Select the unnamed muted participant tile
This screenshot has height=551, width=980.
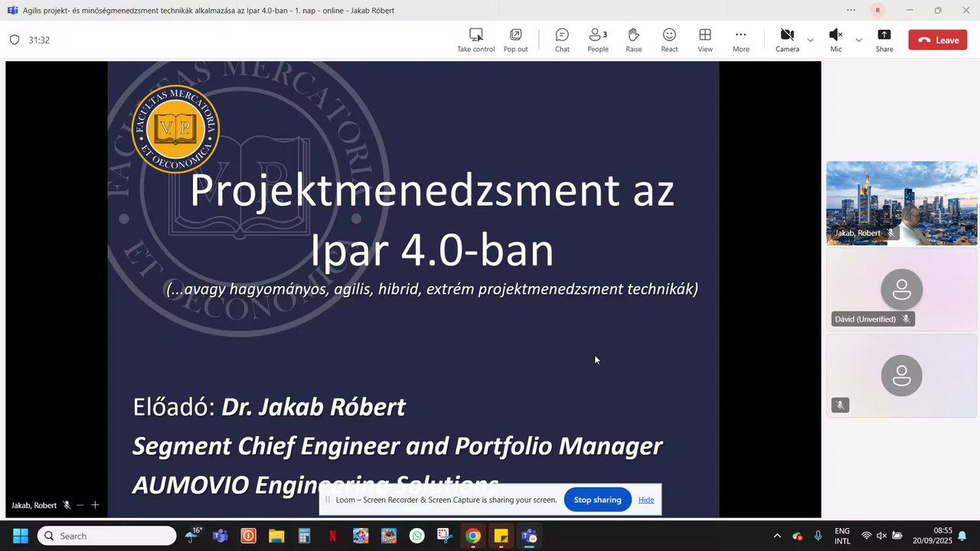tap(902, 375)
